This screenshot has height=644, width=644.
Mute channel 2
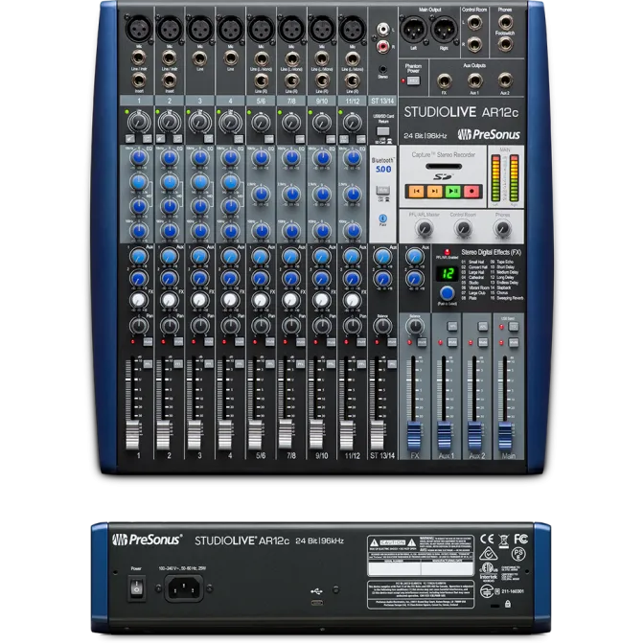[x=178, y=342]
